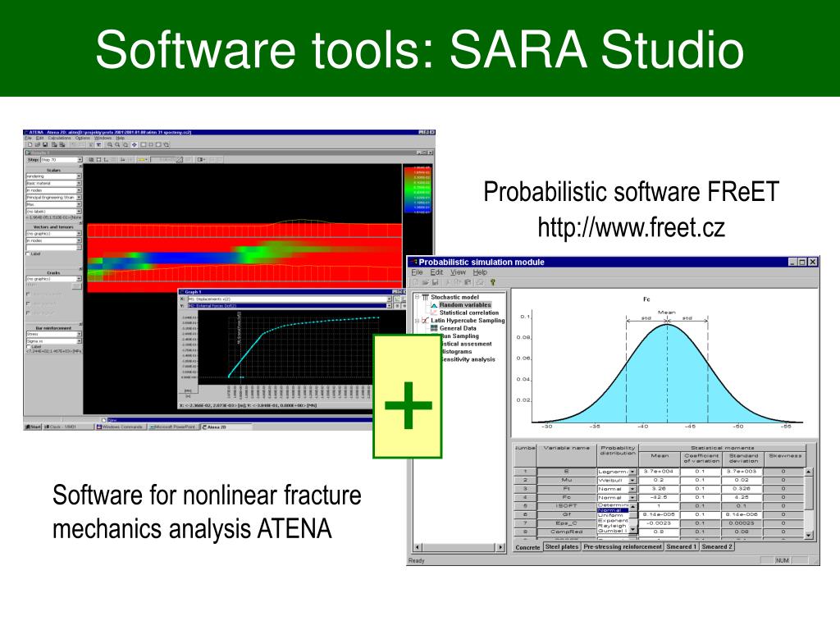The height and width of the screenshot is (630, 840).
Task: Select General Data in tree
Action: coord(458,328)
